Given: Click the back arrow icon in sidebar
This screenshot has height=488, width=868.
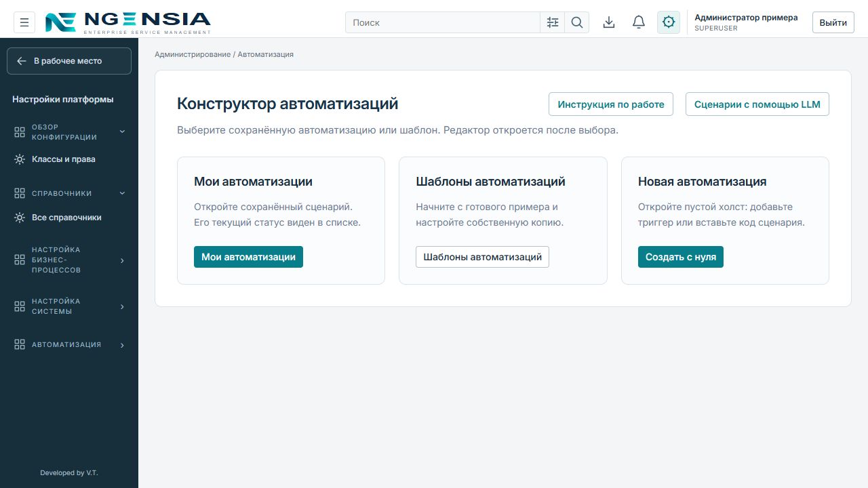Looking at the screenshot, I should pos(22,61).
